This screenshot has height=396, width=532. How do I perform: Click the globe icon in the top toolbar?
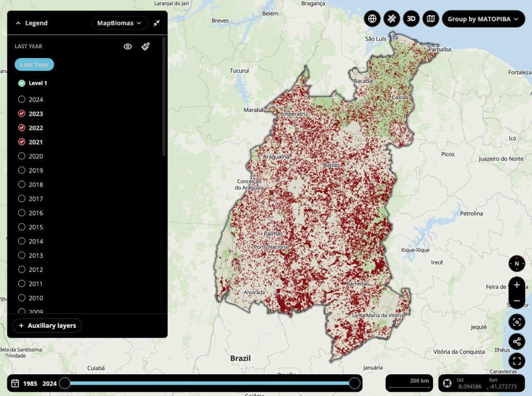(372, 19)
